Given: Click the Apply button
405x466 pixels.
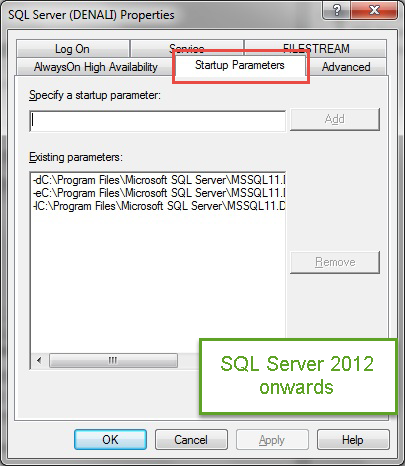Looking at the screenshot, I should click(x=272, y=440).
